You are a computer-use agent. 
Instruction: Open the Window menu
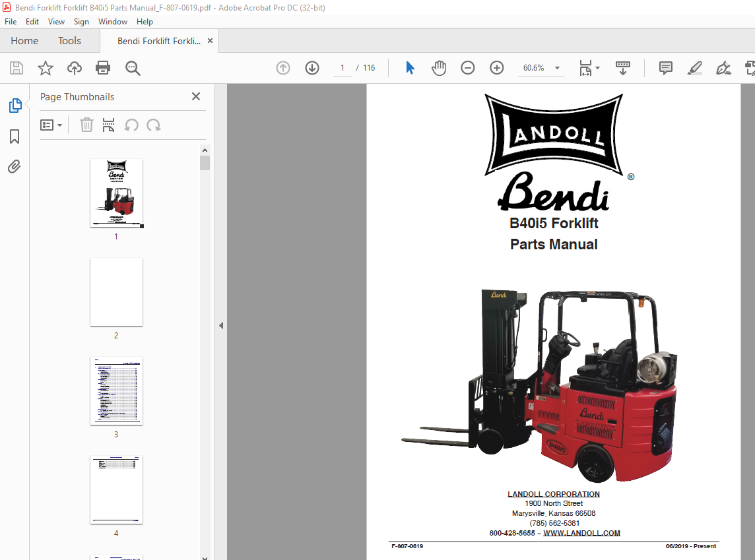pos(113,22)
